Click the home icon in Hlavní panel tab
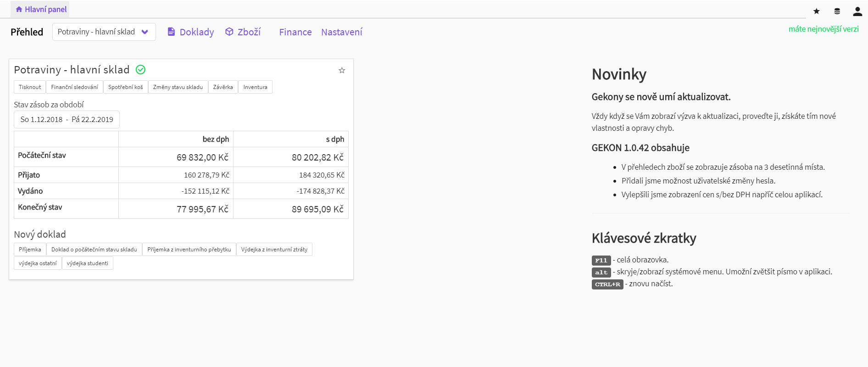The width and height of the screenshot is (868, 367). tap(19, 9)
